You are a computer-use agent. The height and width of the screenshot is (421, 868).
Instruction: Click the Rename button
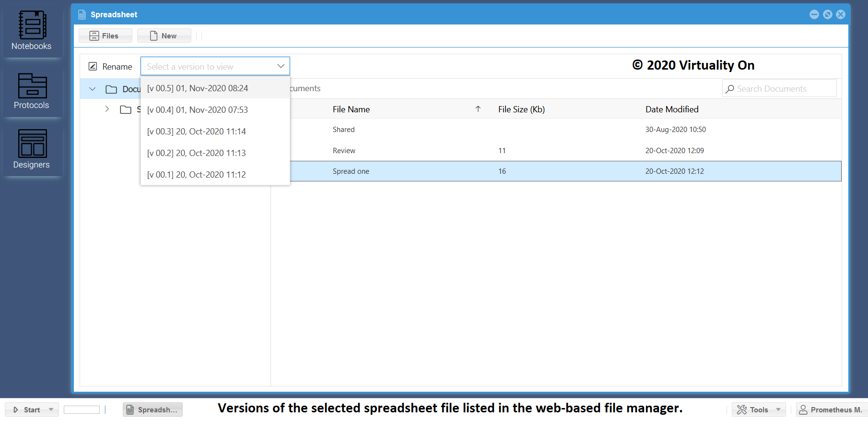tap(110, 66)
